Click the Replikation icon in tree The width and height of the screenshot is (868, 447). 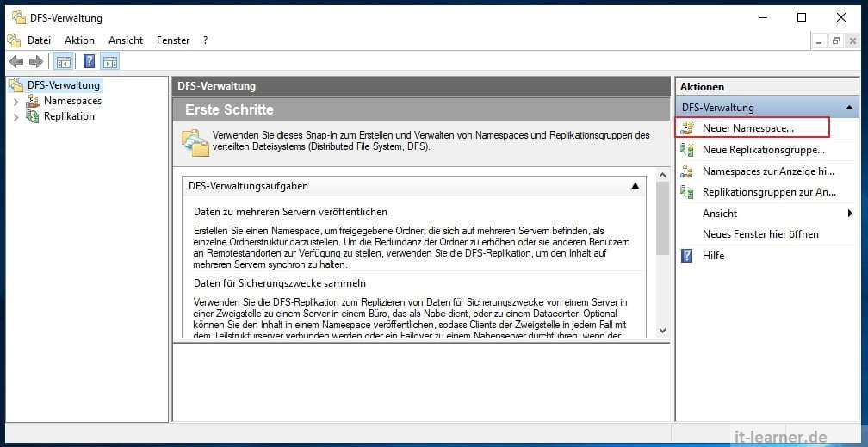pyautogui.click(x=32, y=116)
